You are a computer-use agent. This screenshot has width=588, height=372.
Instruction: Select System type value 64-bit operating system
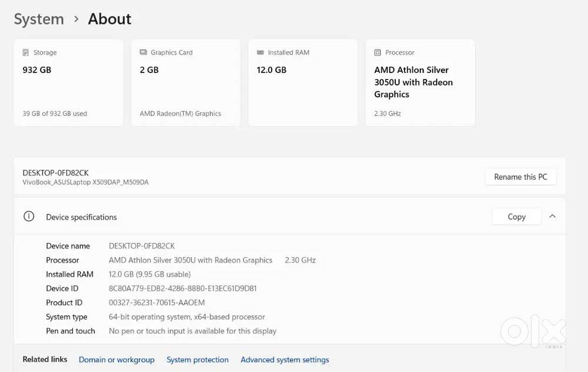tap(187, 317)
